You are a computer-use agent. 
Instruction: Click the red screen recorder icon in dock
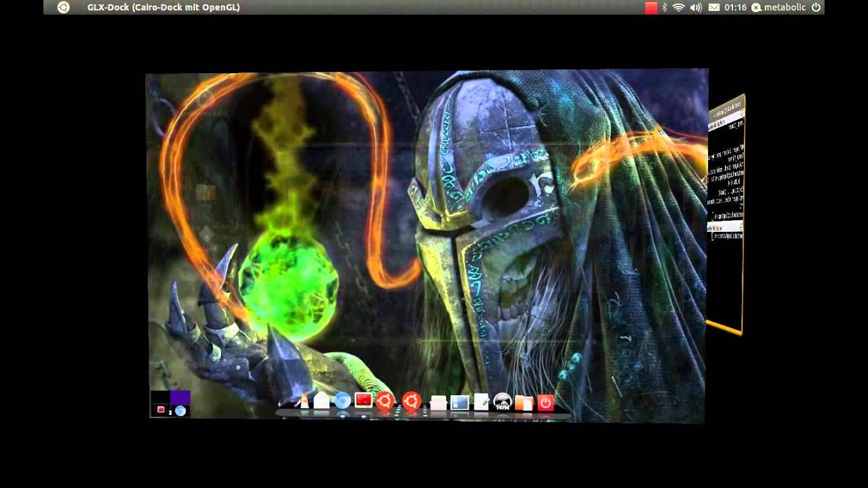coord(363,401)
